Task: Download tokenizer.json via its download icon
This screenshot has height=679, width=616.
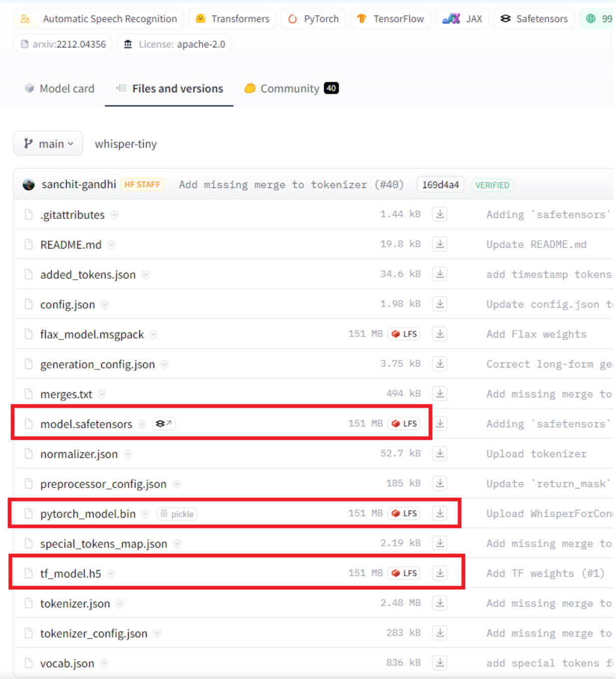Action: (x=440, y=603)
